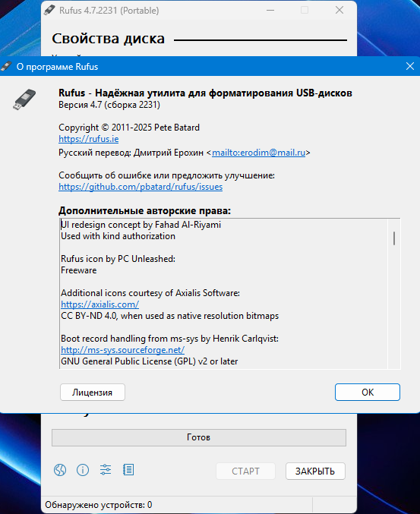The height and width of the screenshot is (514, 420).
Task: Click 'UI redesign concept by Fahad Al-Riyami' line
Action: point(141,225)
